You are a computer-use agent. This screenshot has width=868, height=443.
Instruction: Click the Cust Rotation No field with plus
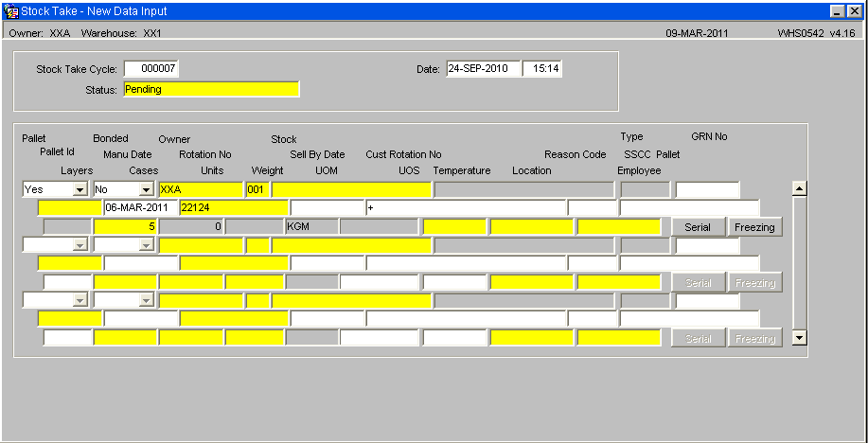tap(466, 207)
